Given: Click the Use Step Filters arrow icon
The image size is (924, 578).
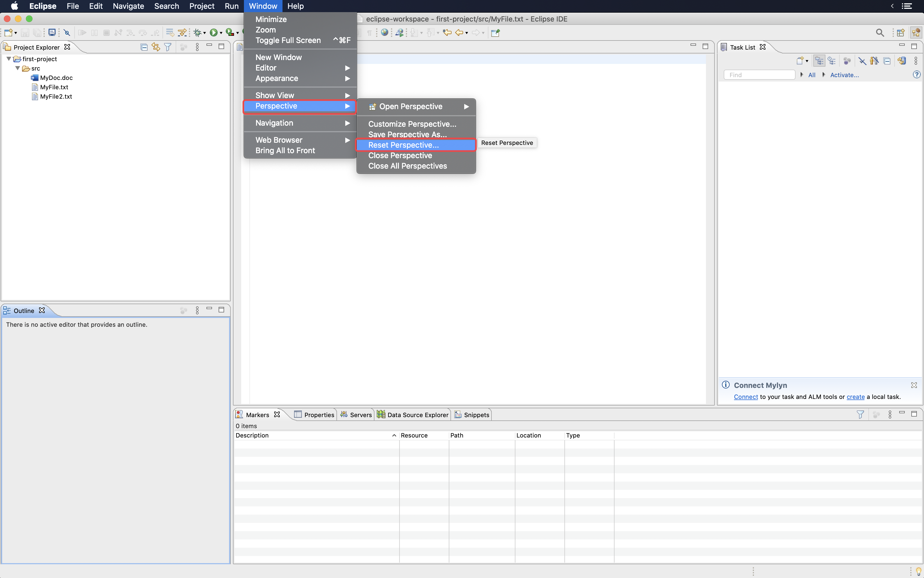Looking at the screenshot, I should pyautogui.click(x=182, y=33).
